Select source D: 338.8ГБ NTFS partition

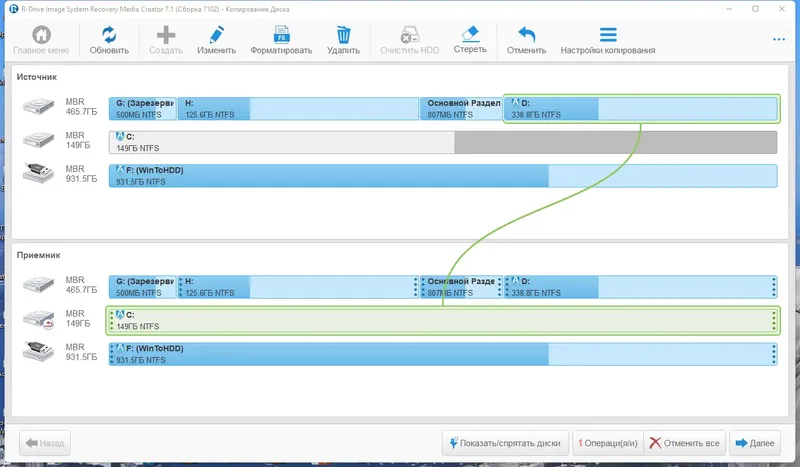pyautogui.click(x=641, y=109)
